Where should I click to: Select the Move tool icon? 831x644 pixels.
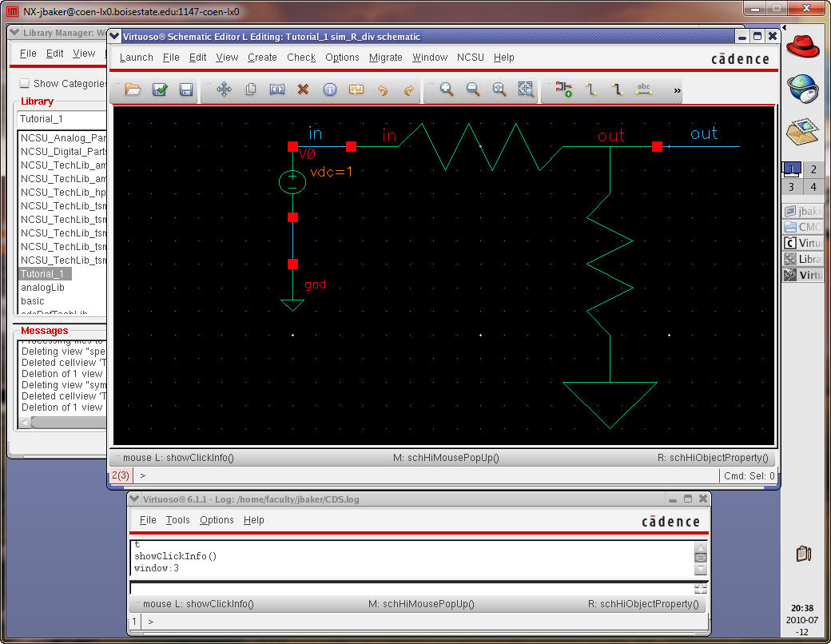[224, 89]
